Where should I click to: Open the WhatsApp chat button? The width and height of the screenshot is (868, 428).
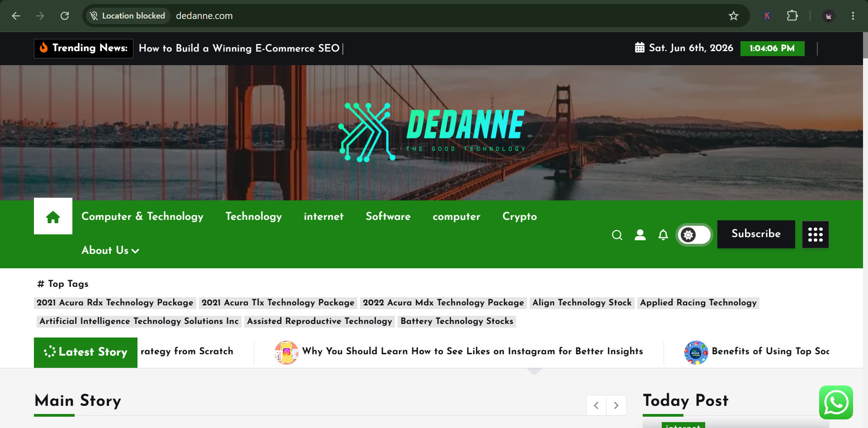point(836,403)
